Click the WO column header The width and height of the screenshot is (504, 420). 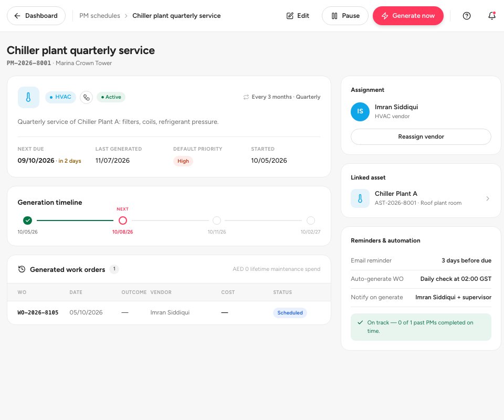pyautogui.click(x=22, y=292)
